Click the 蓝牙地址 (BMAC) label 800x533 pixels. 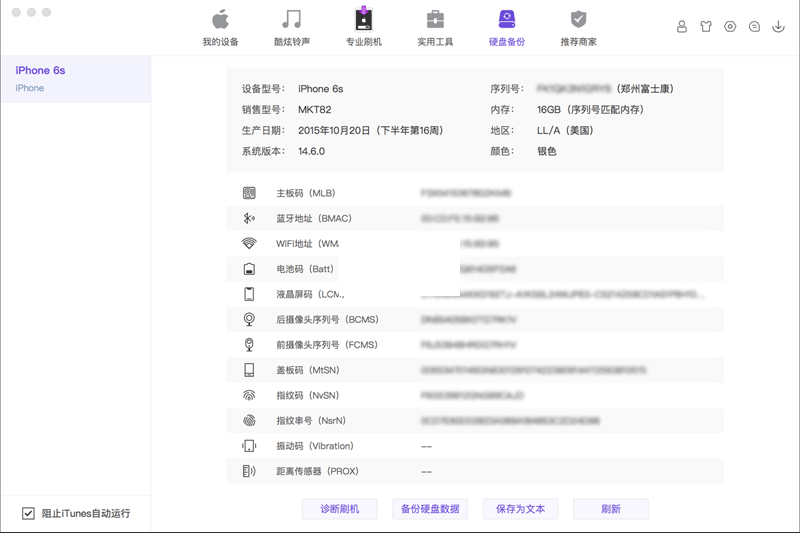314,218
